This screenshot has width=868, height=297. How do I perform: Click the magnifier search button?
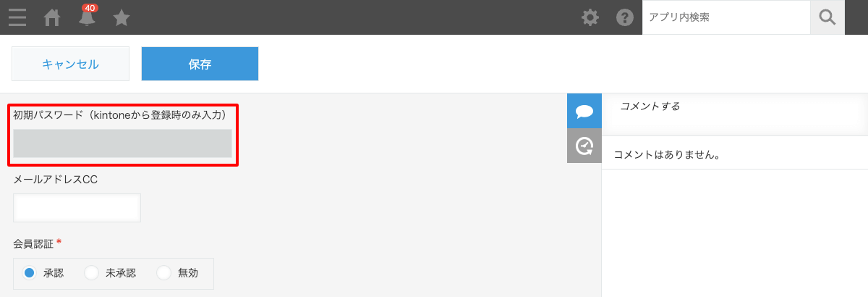click(x=827, y=17)
